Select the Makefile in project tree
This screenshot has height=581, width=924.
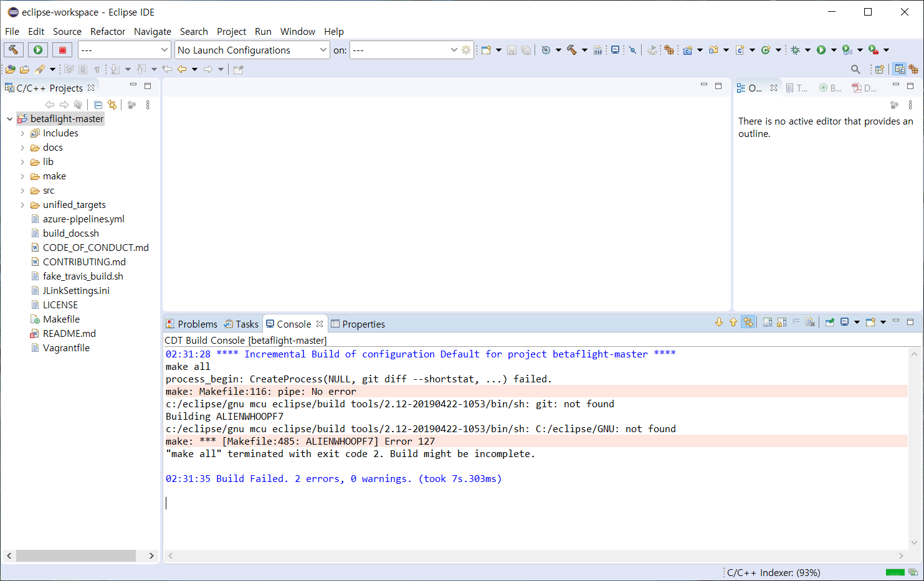(61, 319)
